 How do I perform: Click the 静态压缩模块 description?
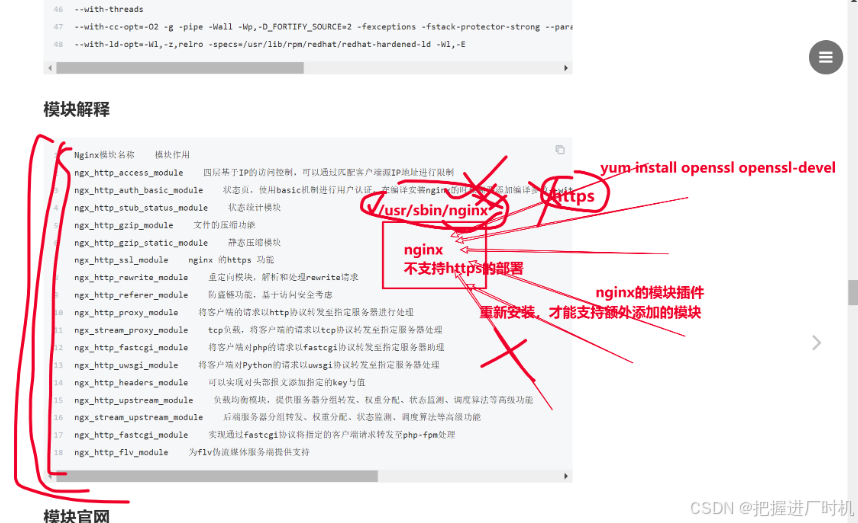[x=254, y=242]
